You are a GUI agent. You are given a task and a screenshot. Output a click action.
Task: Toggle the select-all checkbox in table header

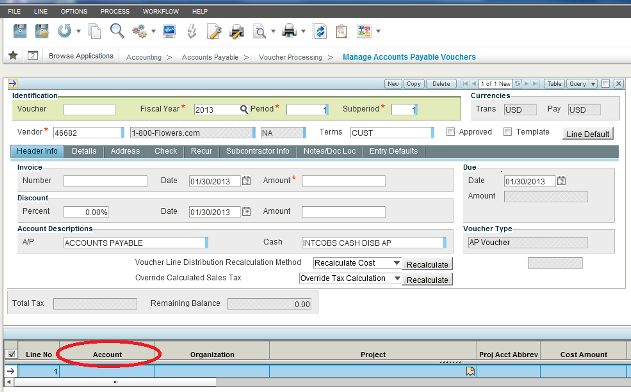click(12, 354)
